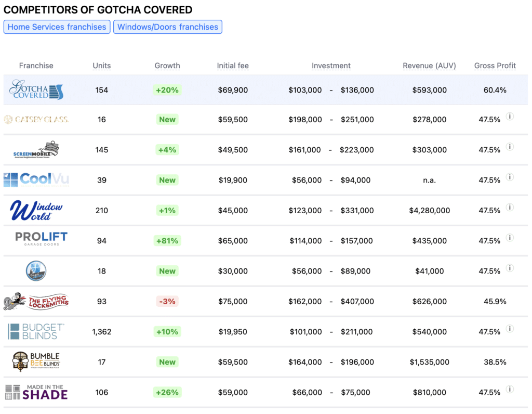Click the $593,000 revenue value

tap(429, 90)
